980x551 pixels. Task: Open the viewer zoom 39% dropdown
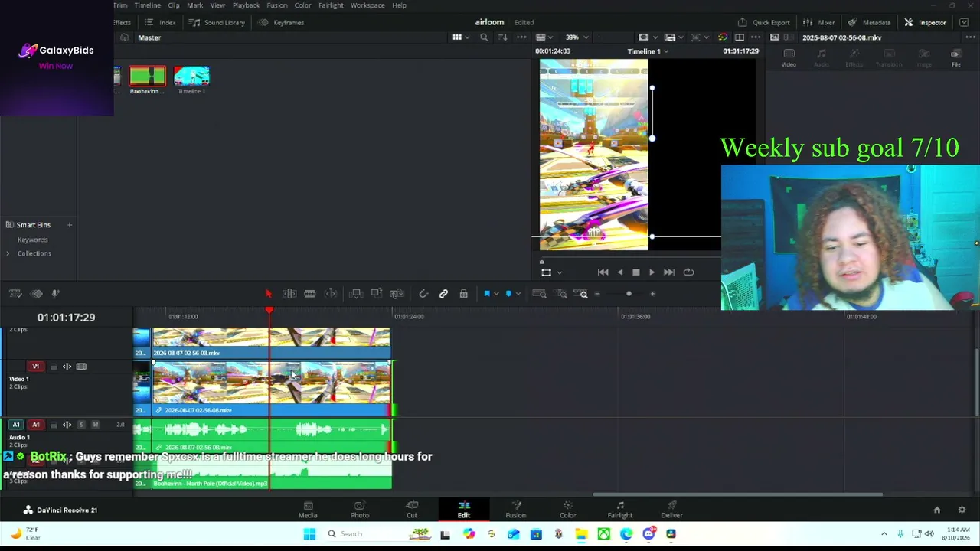(577, 37)
